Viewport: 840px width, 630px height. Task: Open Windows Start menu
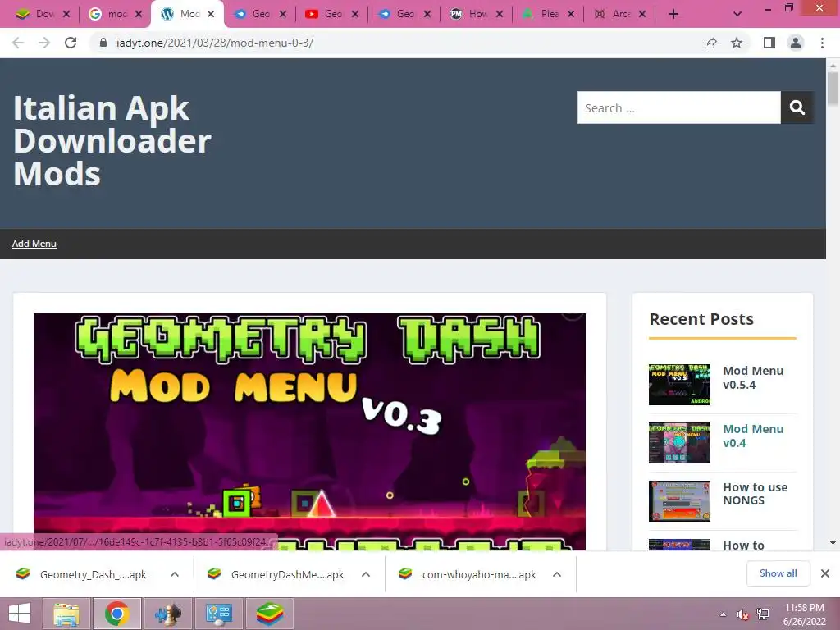pos(20,614)
